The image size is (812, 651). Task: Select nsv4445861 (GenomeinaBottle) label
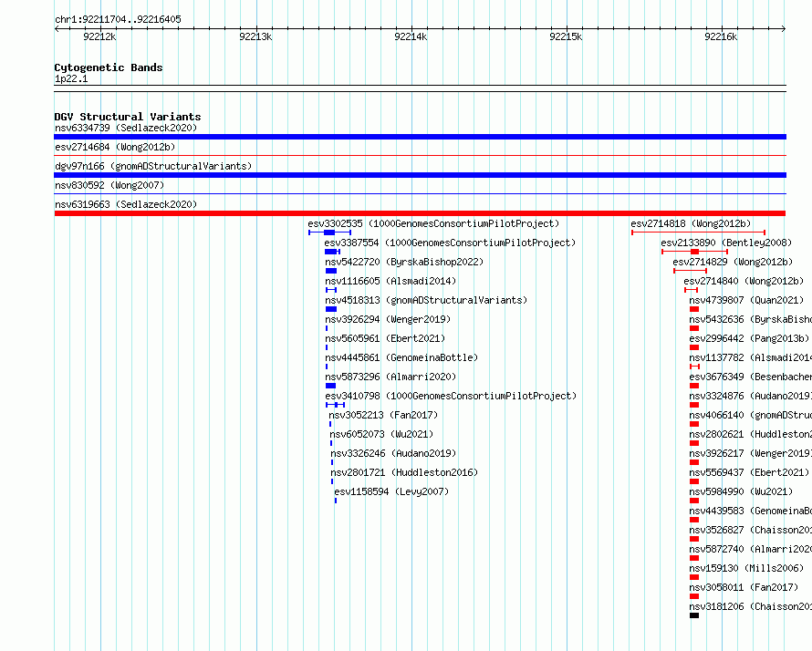401,357
